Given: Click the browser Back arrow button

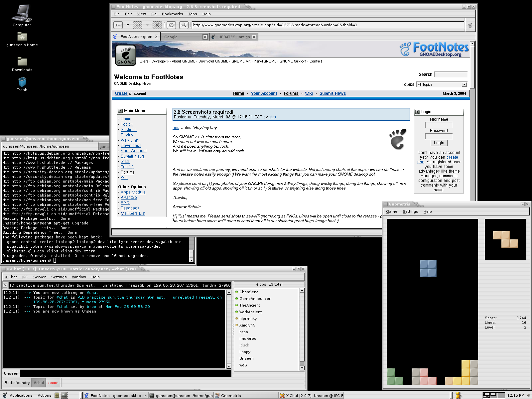Looking at the screenshot, I should [118, 25].
